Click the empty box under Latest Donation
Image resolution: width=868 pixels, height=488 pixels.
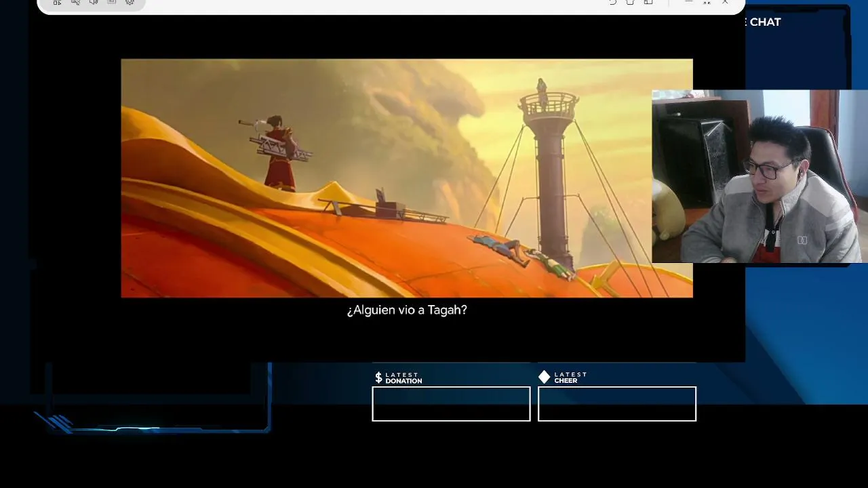[451, 404]
